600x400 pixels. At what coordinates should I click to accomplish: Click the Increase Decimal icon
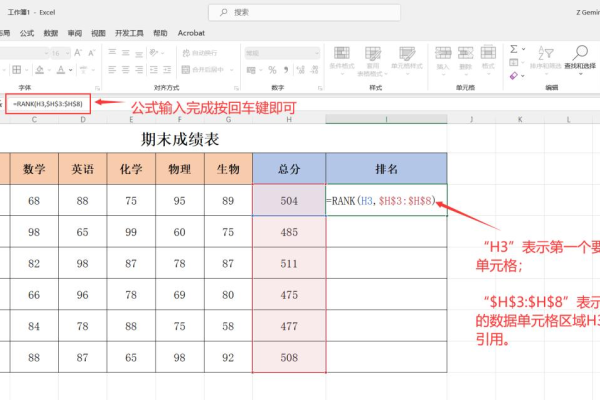301,70
